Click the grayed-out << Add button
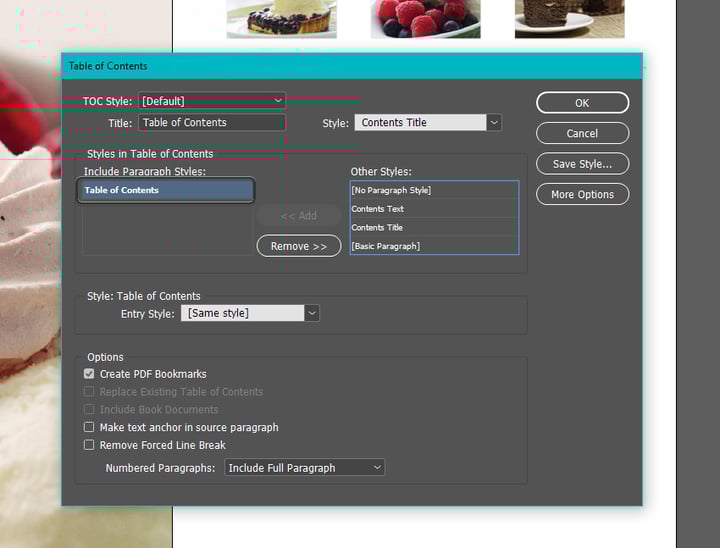Viewport: 720px width, 548px height. [299, 215]
